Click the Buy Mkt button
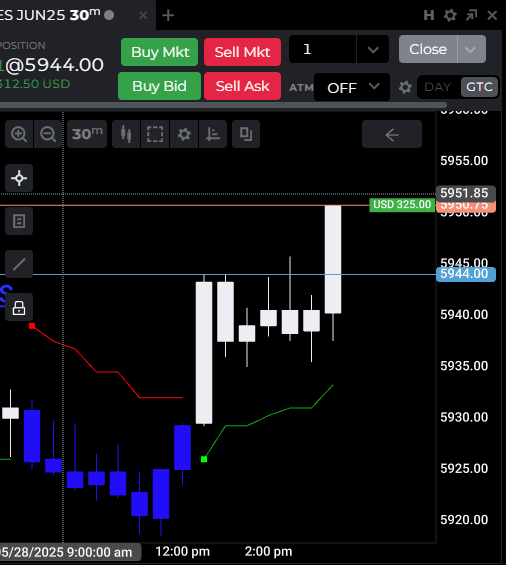506x565 pixels. pos(160,52)
